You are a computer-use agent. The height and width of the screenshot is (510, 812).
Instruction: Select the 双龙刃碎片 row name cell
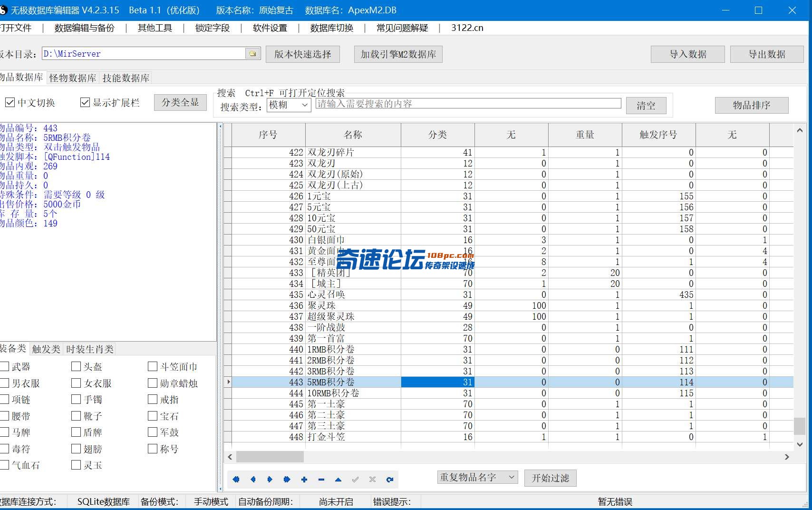(x=353, y=152)
